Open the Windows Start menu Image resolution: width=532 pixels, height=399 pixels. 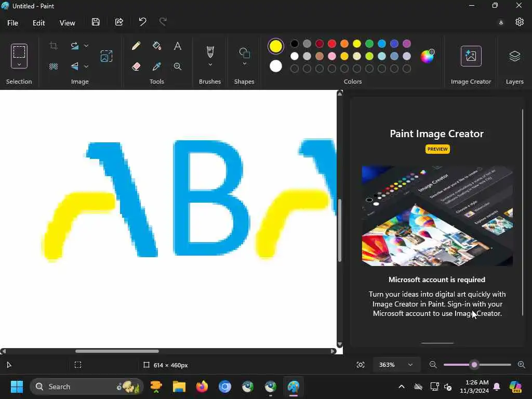(x=17, y=387)
